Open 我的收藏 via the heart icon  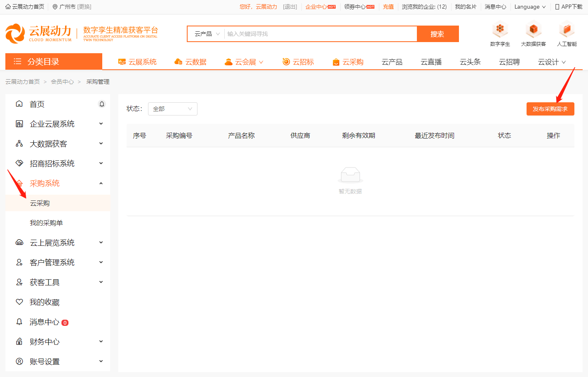(19, 302)
